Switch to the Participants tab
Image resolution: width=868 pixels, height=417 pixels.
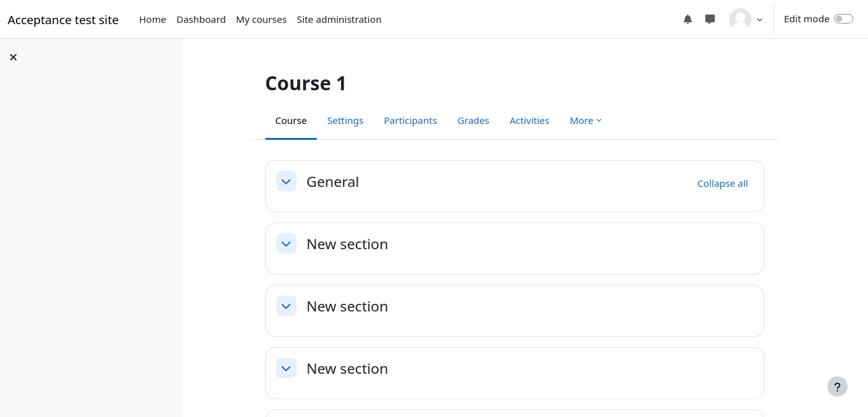[x=410, y=121]
